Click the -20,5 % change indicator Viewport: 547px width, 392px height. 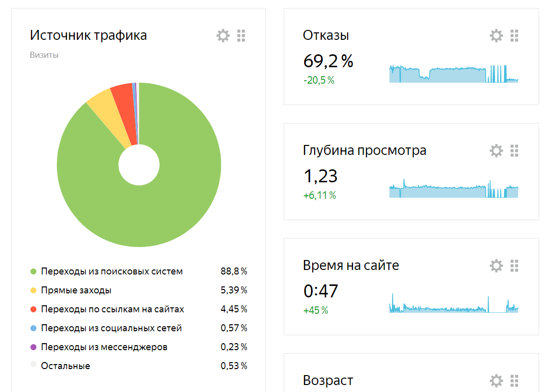point(319,81)
